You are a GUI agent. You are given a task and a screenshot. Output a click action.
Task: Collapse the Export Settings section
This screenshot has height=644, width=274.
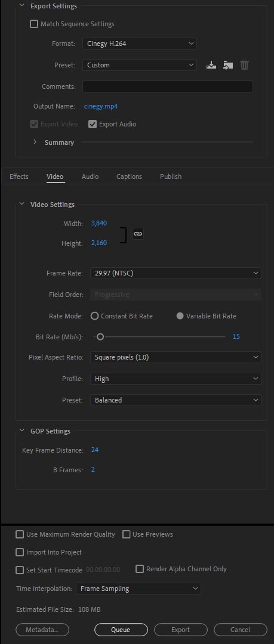(22, 6)
